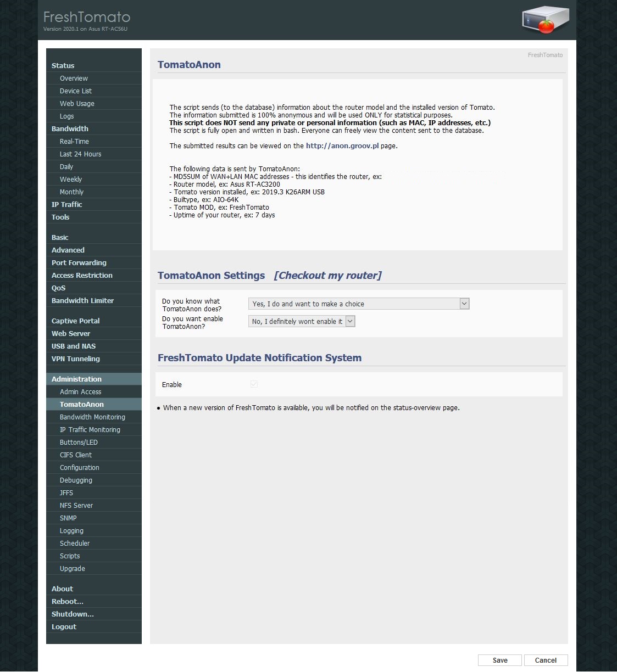This screenshot has width=617, height=672.
Task: Click Shutdown... in the sidebar
Action: pos(94,614)
